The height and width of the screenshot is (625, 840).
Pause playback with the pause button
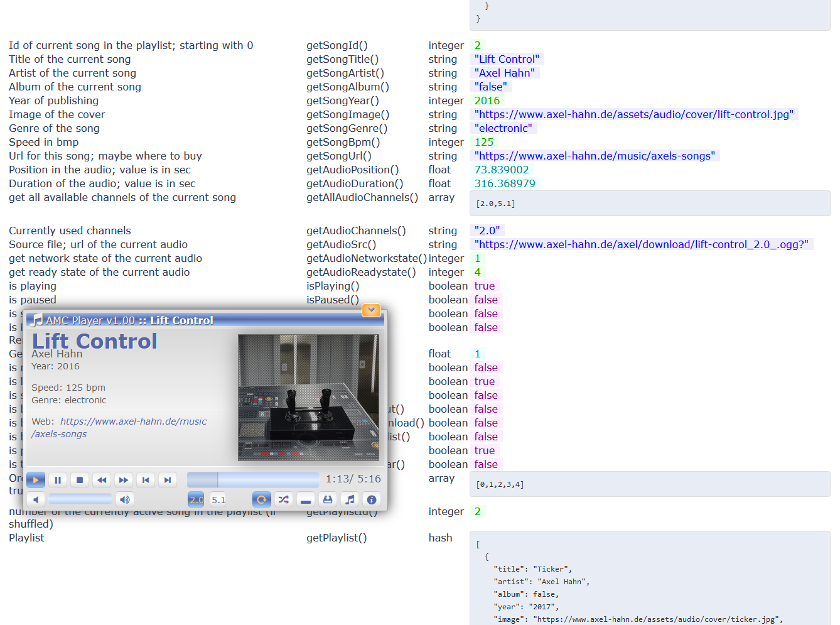(x=58, y=479)
